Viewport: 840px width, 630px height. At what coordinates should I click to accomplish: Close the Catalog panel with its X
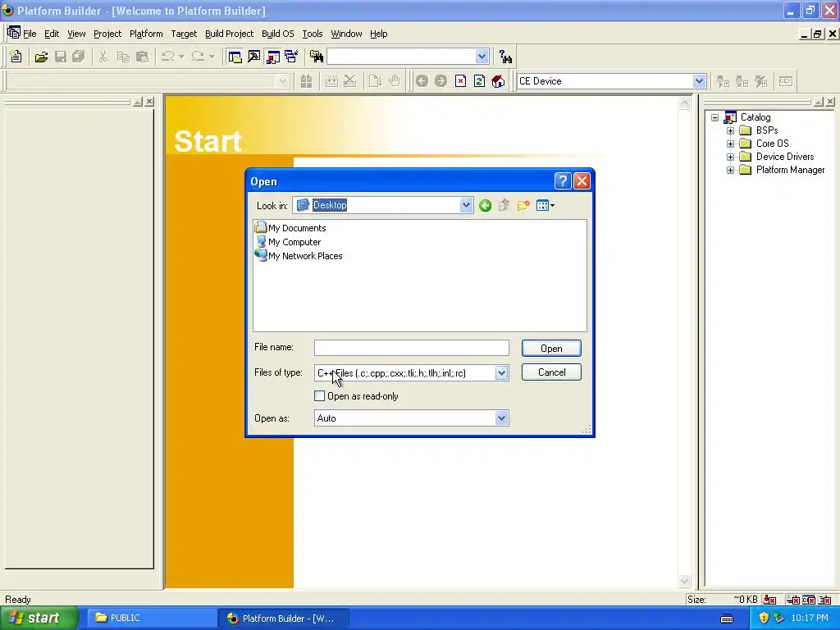(830, 101)
